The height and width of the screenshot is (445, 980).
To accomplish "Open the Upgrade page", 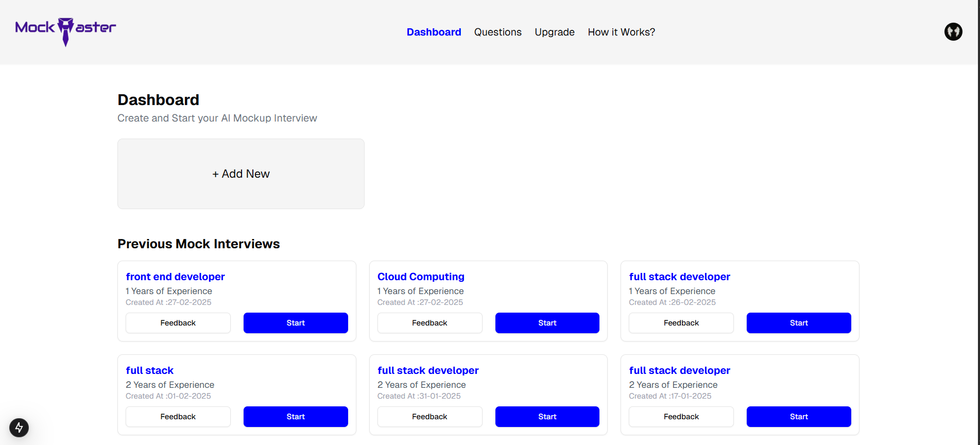I will [554, 32].
